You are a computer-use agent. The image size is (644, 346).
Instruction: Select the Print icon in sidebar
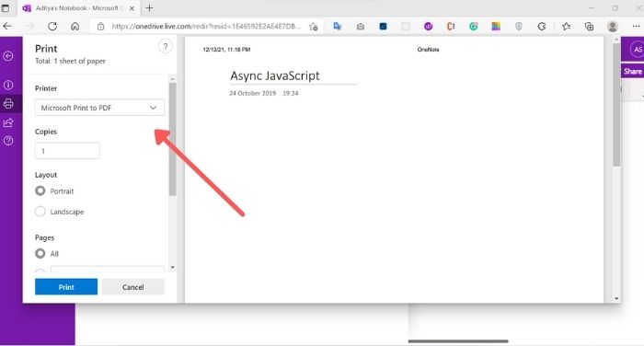tap(8, 104)
